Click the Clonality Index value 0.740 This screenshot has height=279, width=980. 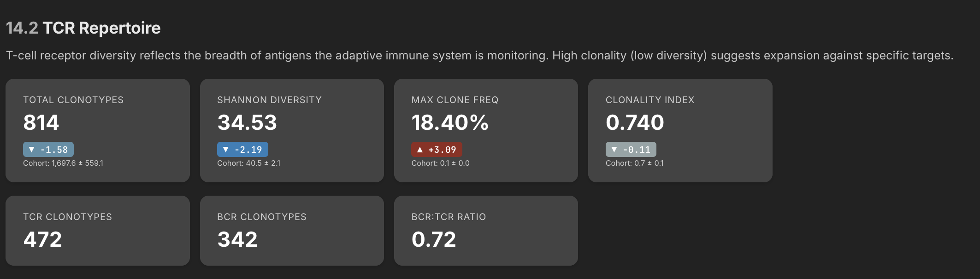click(635, 122)
